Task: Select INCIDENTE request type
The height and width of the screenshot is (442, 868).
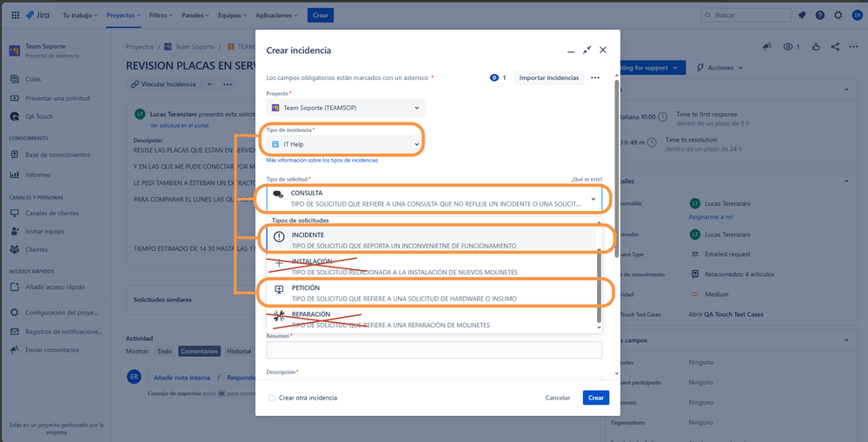Action: pos(431,240)
